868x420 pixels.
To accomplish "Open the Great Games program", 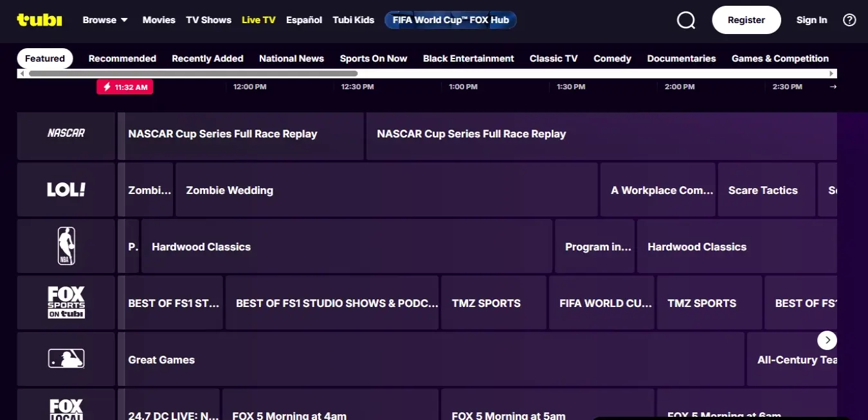I will pos(431,359).
